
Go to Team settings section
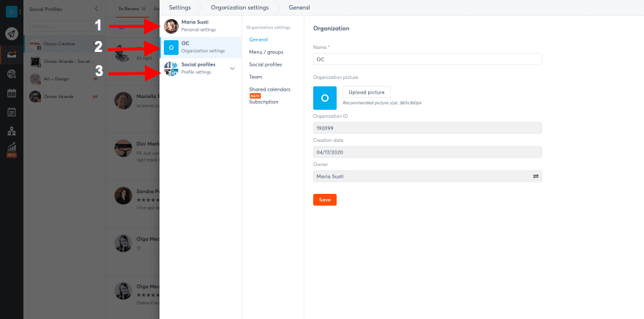point(255,77)
